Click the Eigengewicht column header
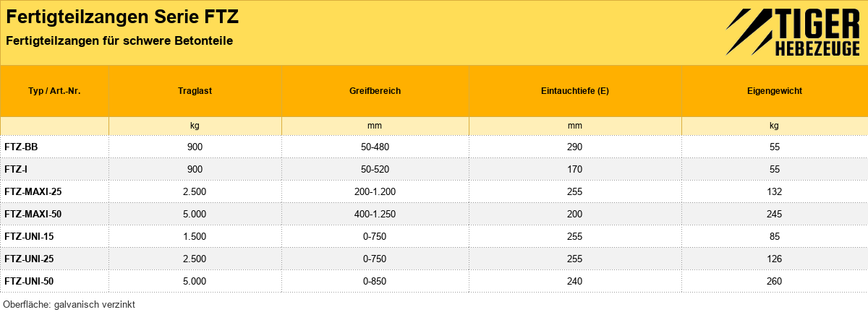This screenshot has width=868, height=320. pos(774,91)
